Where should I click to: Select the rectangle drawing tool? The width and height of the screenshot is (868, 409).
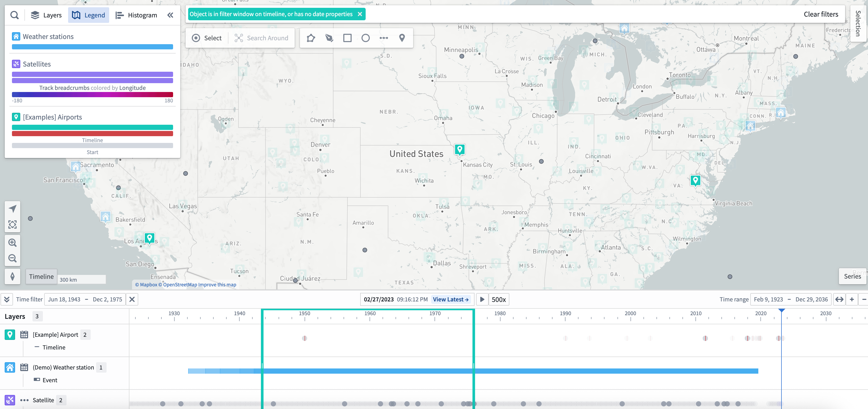(x=347, y=38)
